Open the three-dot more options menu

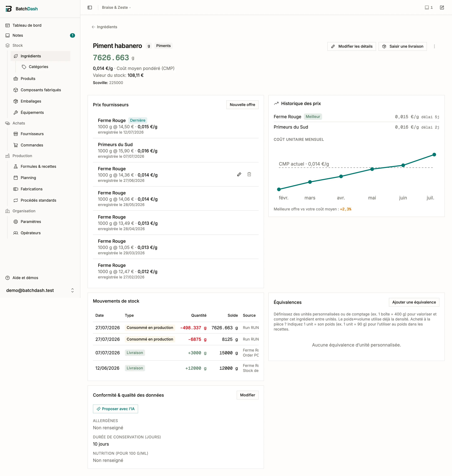434,46
